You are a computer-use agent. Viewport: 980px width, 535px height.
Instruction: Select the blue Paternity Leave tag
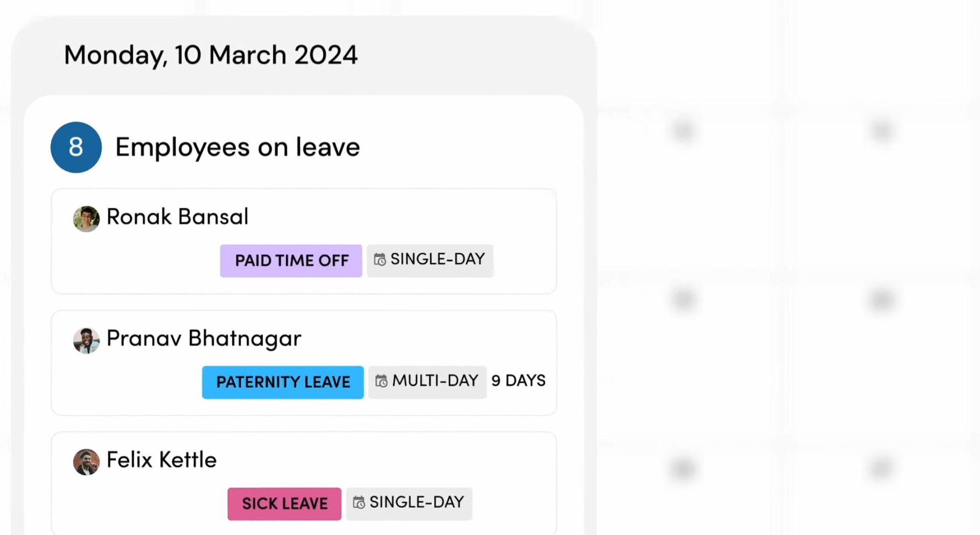point(283,382)
